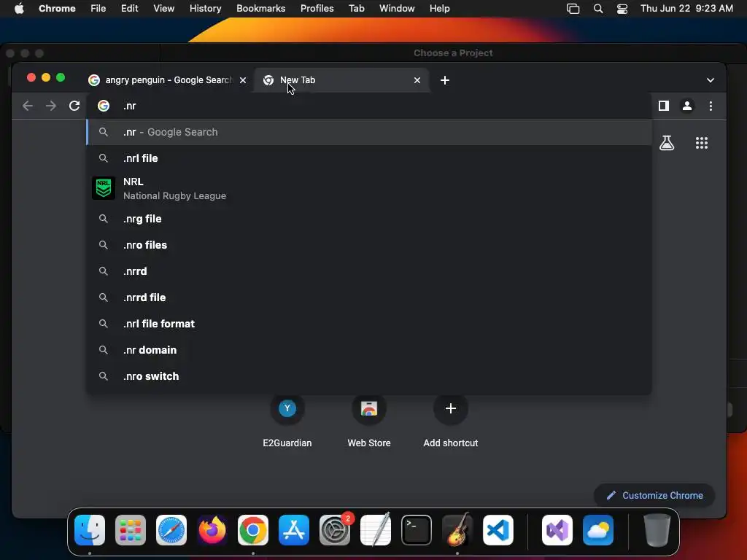Click the back navigation arrow
The width and height of the screenshot is (747, 560).
click(28, 106)
